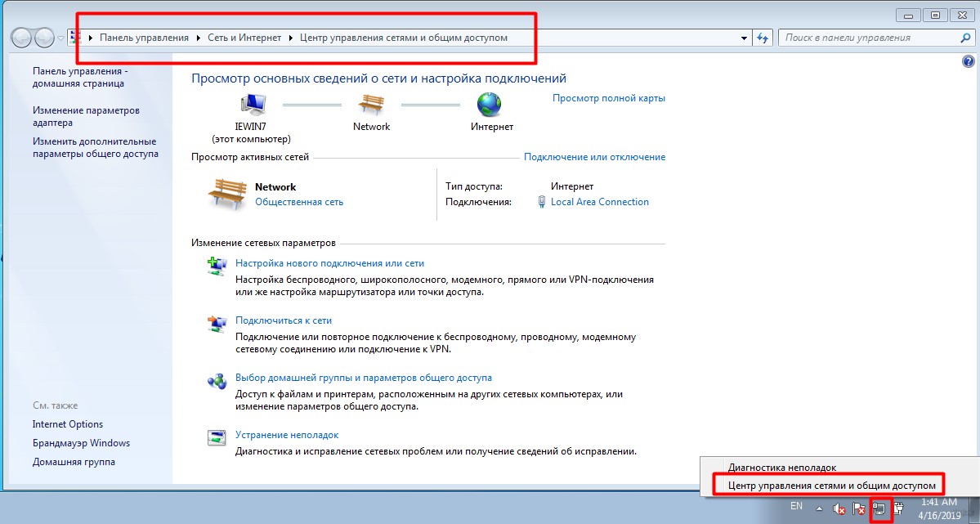Click the network icon in system tray
Screen dimensions: 980x524
(879, 508)
